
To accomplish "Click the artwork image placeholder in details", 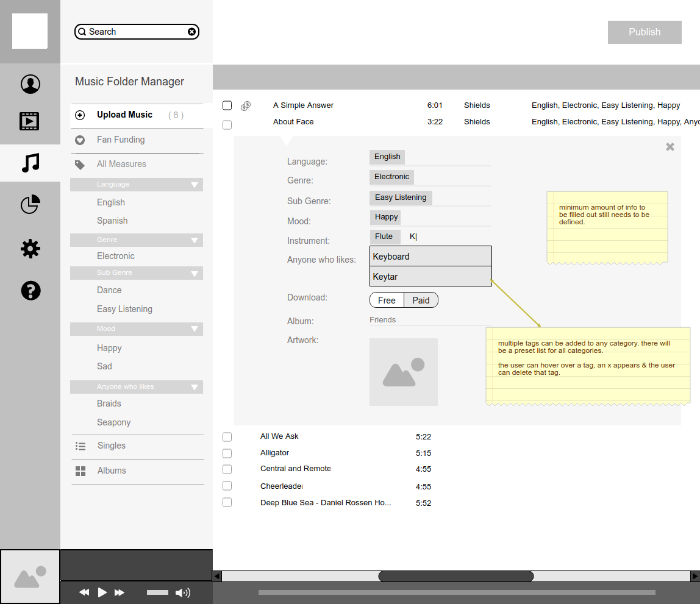I will 404,372.
